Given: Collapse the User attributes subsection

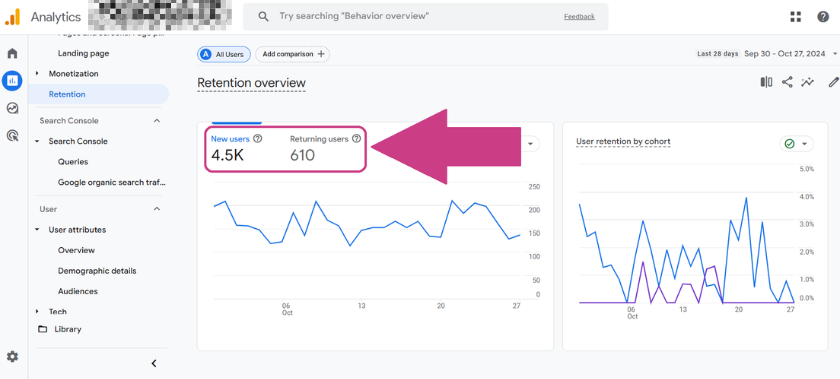Looking at the screenshot, I should pos(37,229).
